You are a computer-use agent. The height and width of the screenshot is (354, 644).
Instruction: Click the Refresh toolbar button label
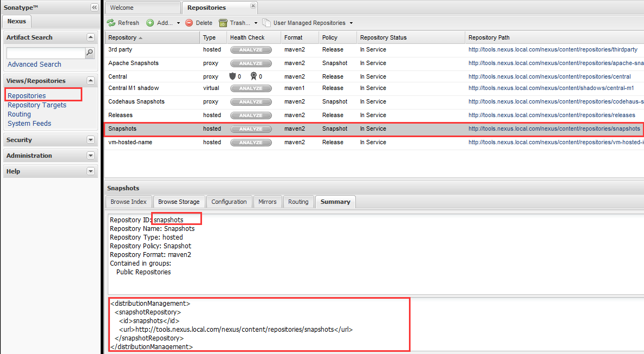[128, 23]
